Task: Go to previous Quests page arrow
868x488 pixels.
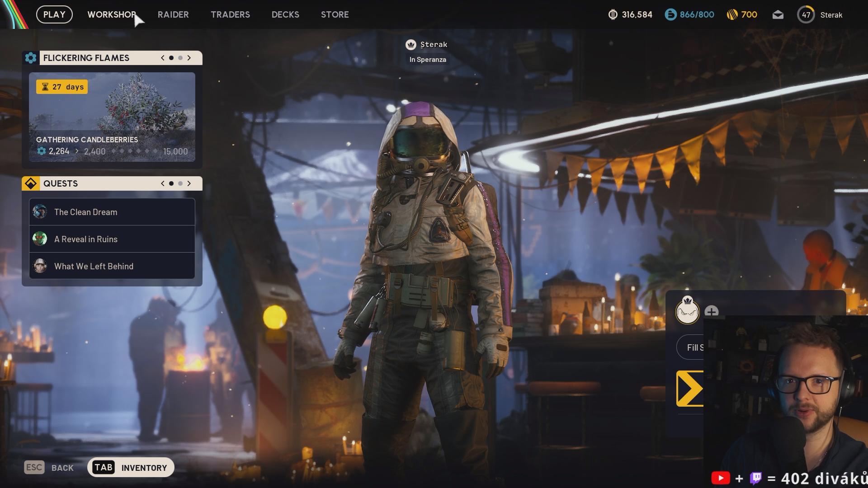Action: (163, 183)
